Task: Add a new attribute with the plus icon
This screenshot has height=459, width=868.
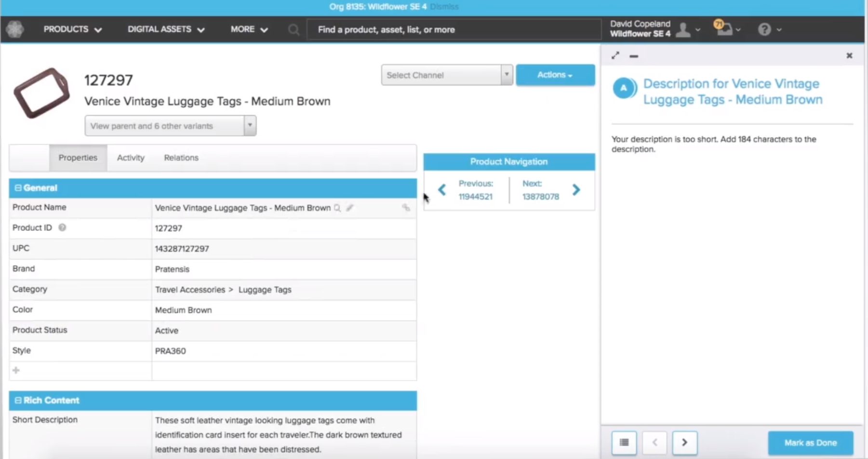Action: (16, 370)
